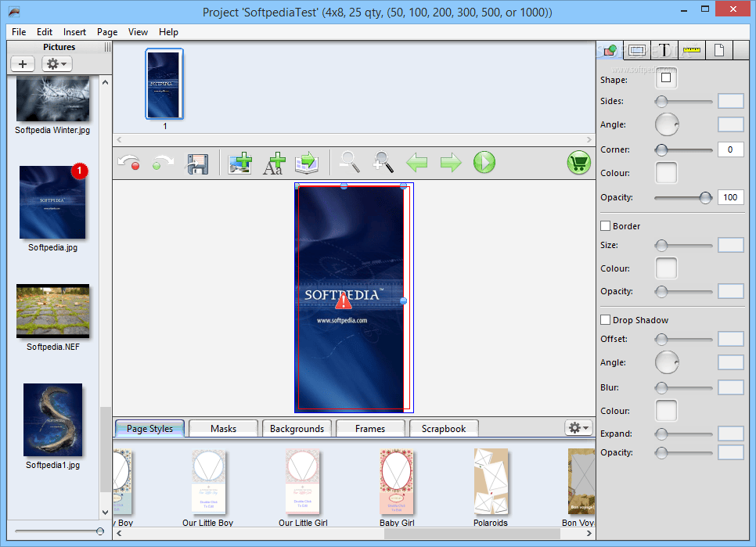Image resolution: width=756 pixels, height=547 pixels.
Task: Select the Softpedia1.jpg thumbnail
Action: [x=52, y=419]
